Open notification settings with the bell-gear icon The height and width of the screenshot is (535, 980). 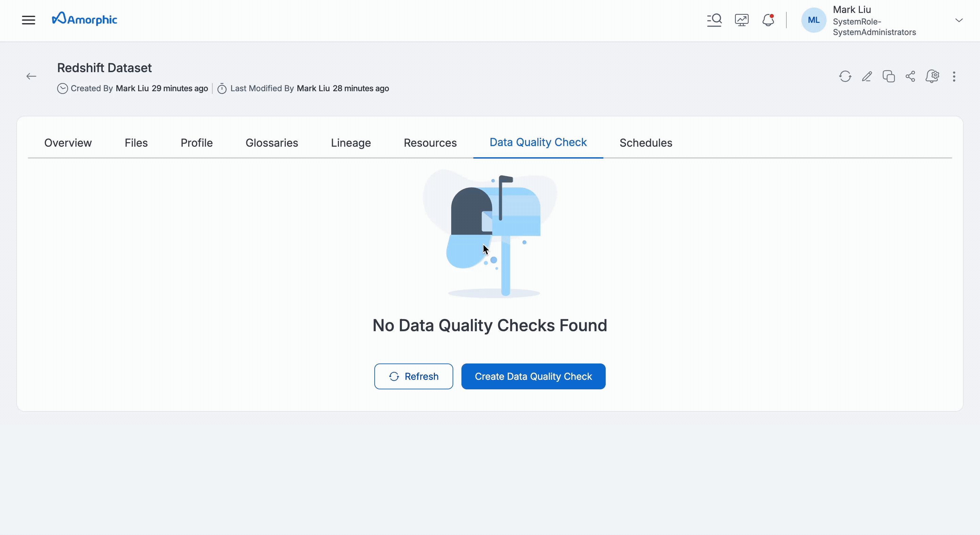pos(933,76)
